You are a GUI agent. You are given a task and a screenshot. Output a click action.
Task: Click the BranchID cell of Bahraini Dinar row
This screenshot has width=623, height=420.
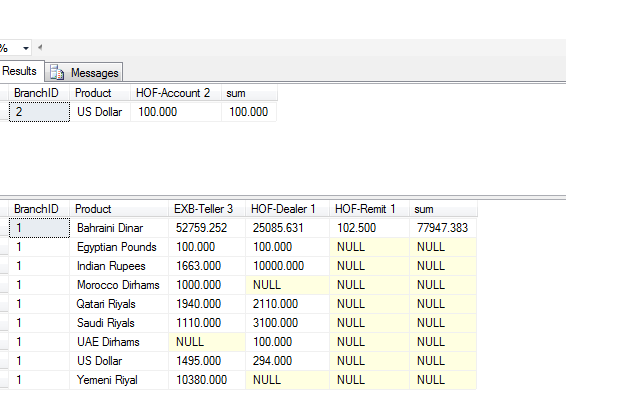39,228
